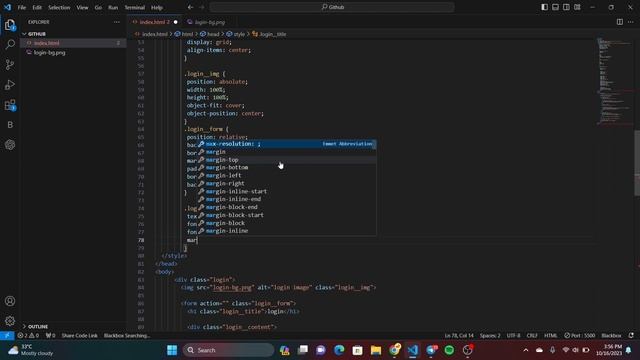
Task: Open the ChatGPT-style icon in activity bar
Action: tap(10, 145)
